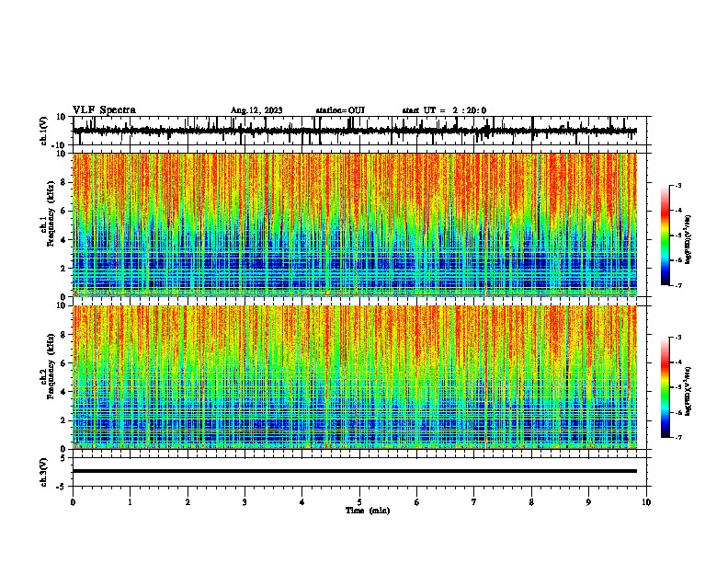
Task: Click the "-3" label on ch.1 colorbar
Action: 677,186
